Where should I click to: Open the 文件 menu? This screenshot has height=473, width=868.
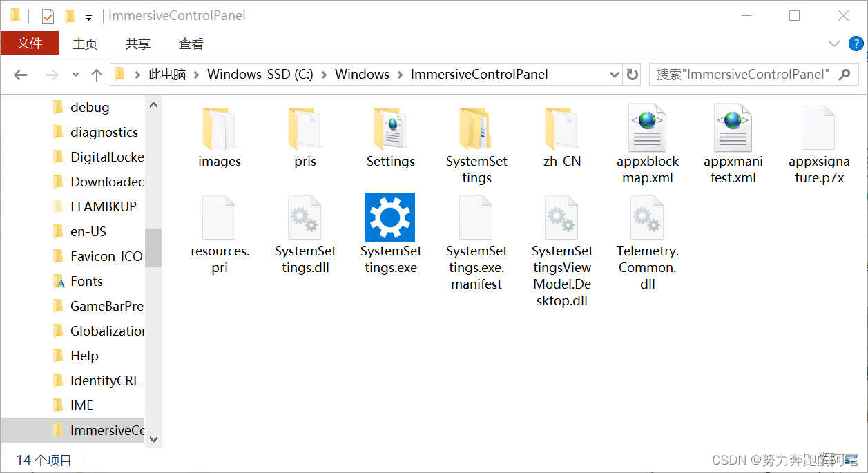tap(30, 44)
